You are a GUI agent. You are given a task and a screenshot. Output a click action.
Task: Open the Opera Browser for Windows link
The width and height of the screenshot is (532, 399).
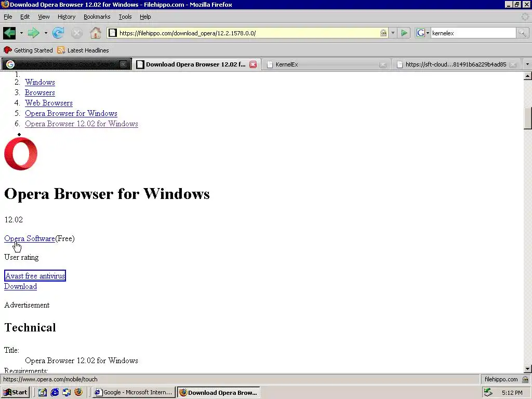71,113
